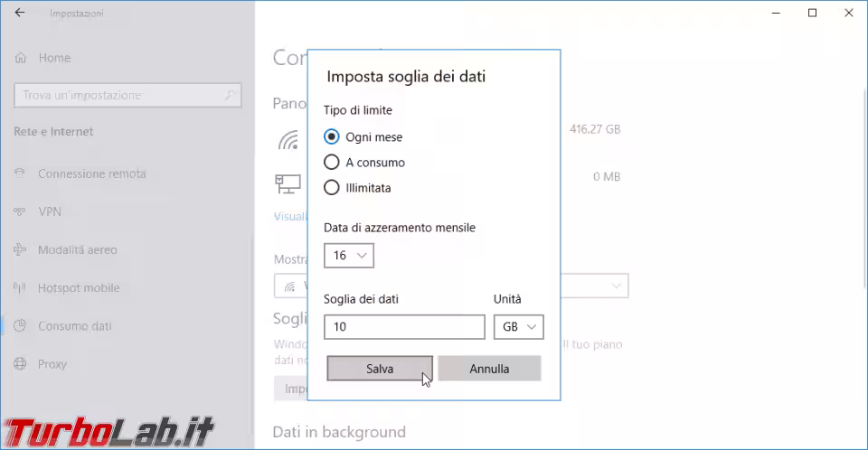The height and width of the screenshot is (450, 868).
Task: Open the Unità GB dropdown
Action: pyautogui.click(x=519, y=326)
